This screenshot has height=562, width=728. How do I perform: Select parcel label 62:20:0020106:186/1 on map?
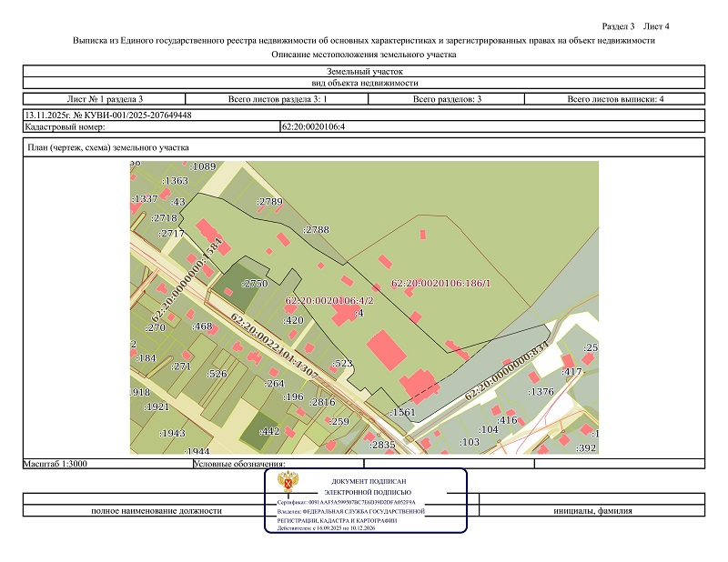(x=440, y=285)
